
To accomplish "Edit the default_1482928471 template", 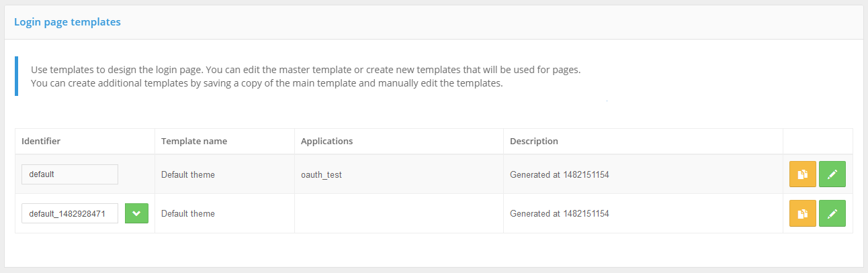I will pos(832,213).
